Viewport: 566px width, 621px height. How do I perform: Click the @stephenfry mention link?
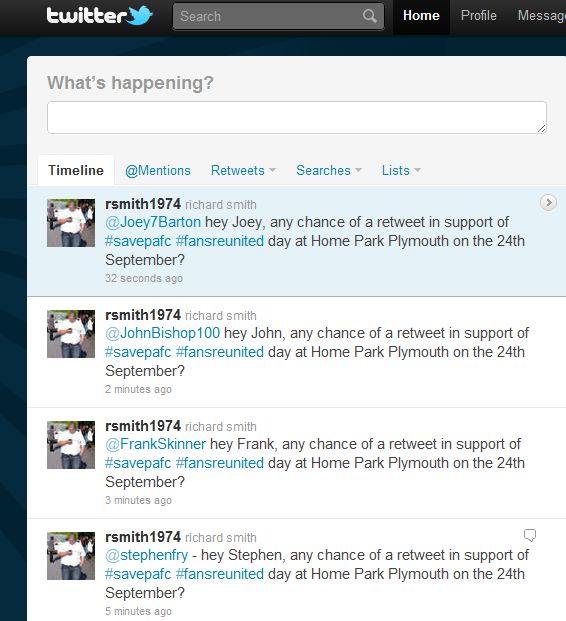[147, 555]
